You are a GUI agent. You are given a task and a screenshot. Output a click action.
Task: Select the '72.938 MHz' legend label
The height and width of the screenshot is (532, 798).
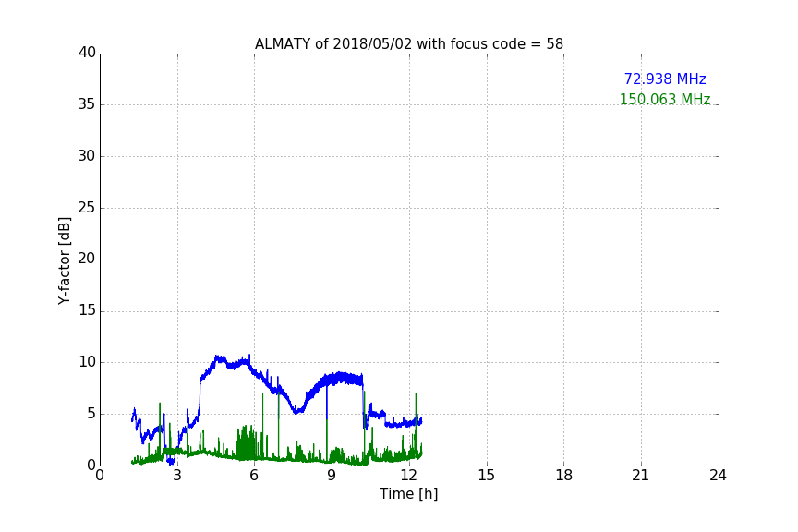tap(665, 79)
